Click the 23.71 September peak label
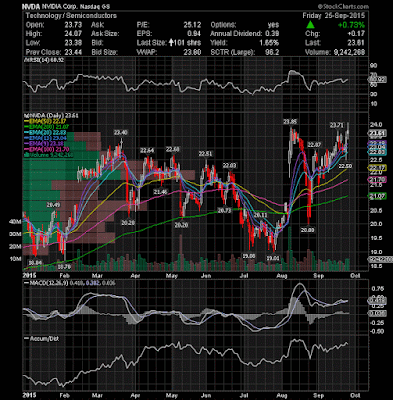The height and width of the screenshot is (400, 393). [336, 125]
